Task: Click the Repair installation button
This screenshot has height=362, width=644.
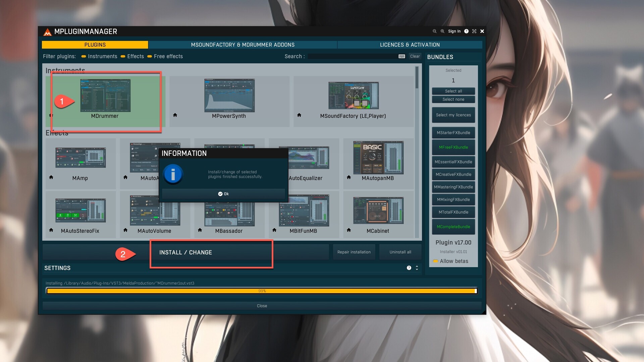Action: click(354, 252)
